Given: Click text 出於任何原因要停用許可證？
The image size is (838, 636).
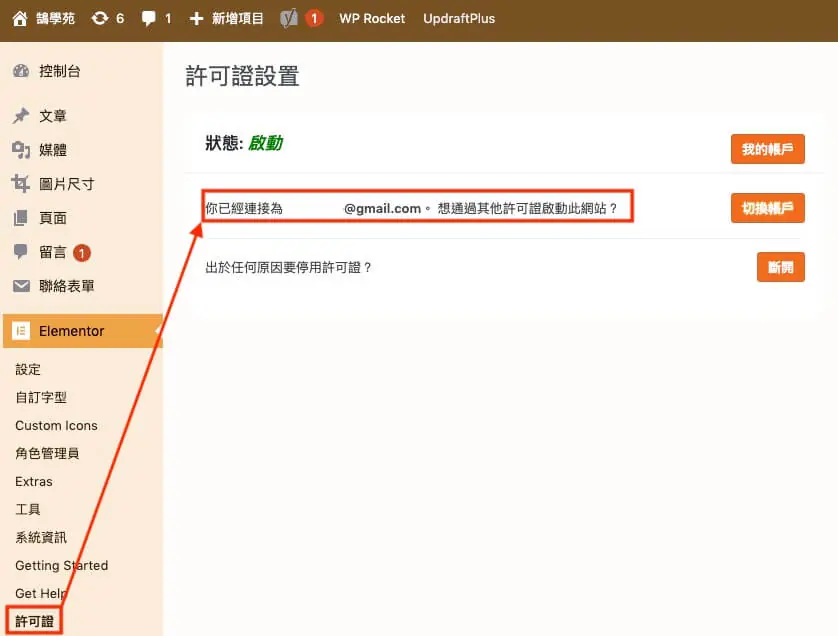Looking at the screenshot, I should click(x=289, y=267).
